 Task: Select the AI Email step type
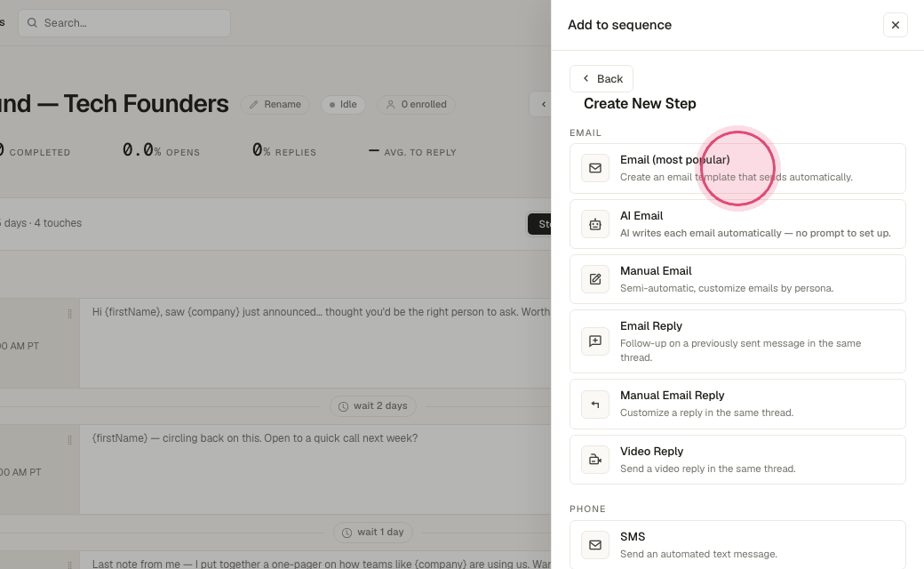pos(737,224)
